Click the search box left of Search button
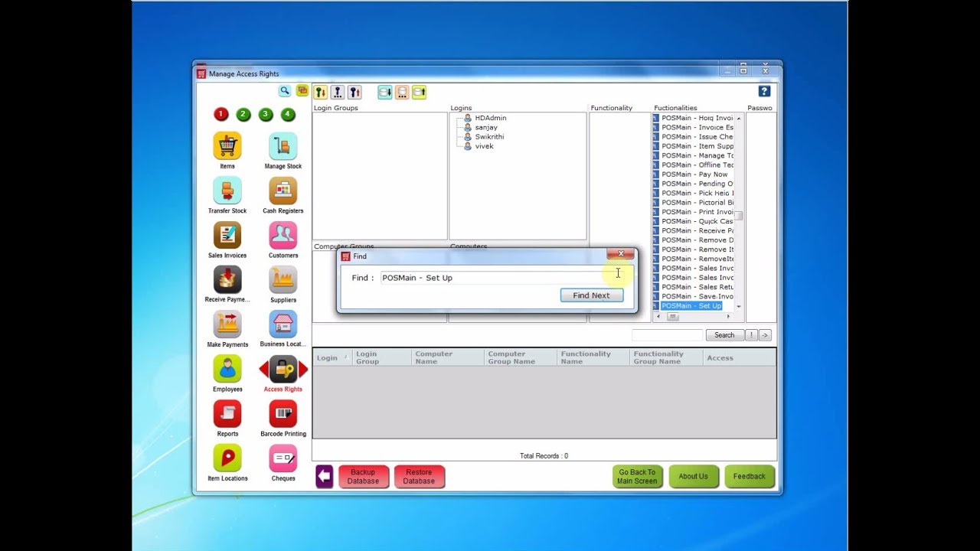 tap(667, 335)
